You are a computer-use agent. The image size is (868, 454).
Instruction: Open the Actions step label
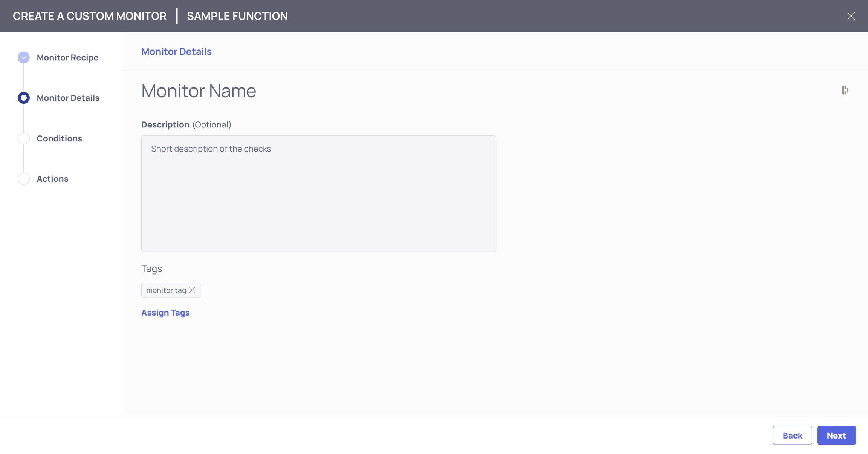(52, 179)
